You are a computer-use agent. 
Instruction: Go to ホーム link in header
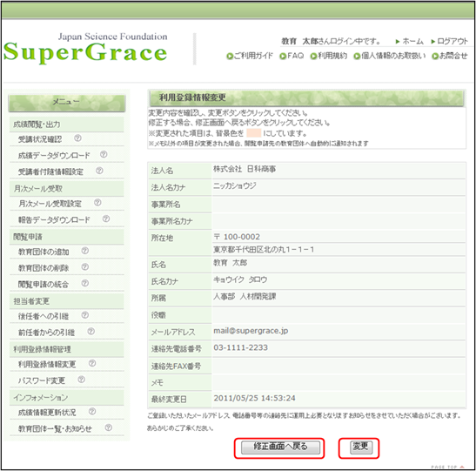point(409,41)
